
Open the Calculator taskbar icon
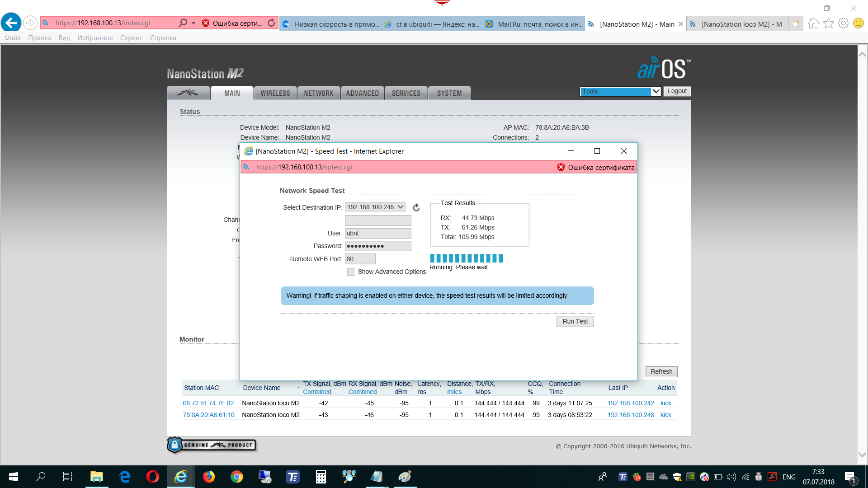tap(321, 477)
